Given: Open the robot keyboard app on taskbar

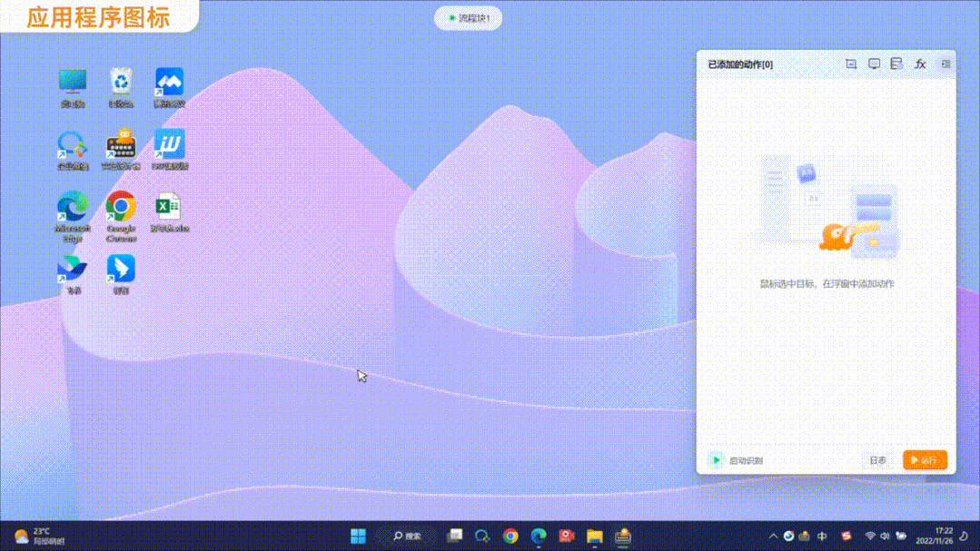Looking at the screenshot, I should tap(622, 536).
